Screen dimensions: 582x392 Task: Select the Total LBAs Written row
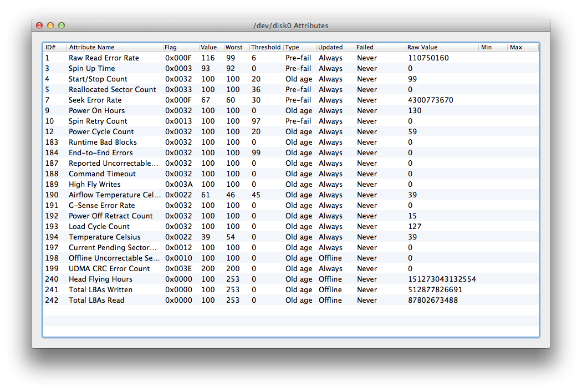point(291,289)
